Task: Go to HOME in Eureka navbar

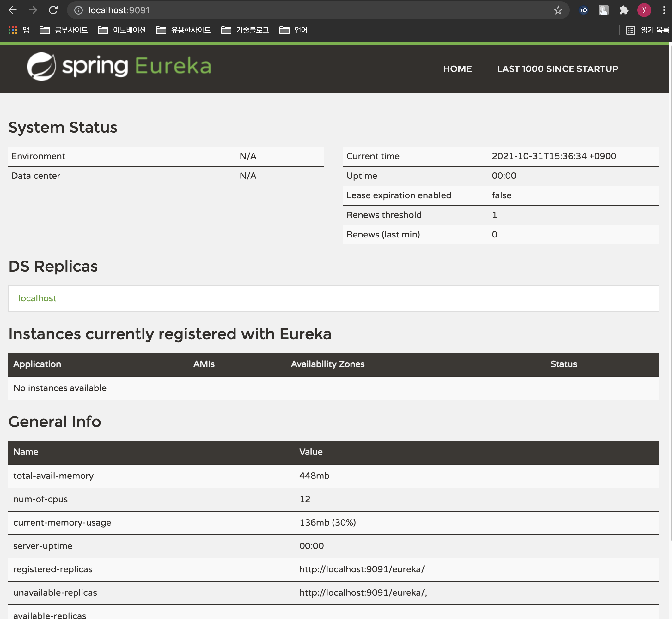Action: [457, 69]
